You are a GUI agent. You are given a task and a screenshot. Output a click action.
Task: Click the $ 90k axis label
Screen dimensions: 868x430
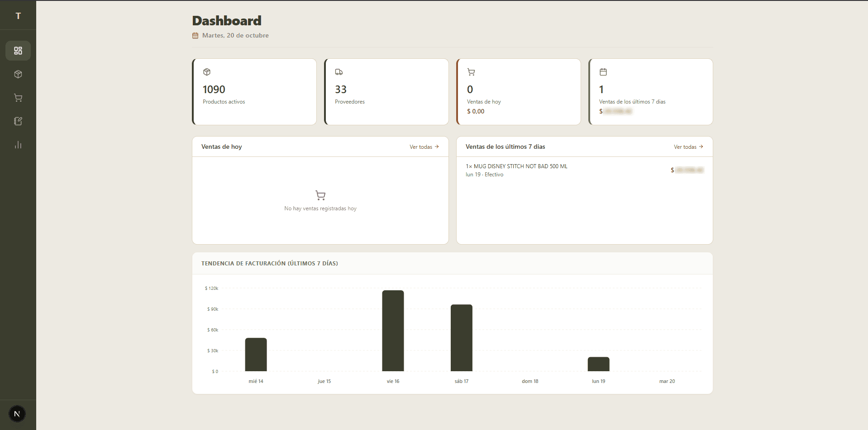point(213,309)
